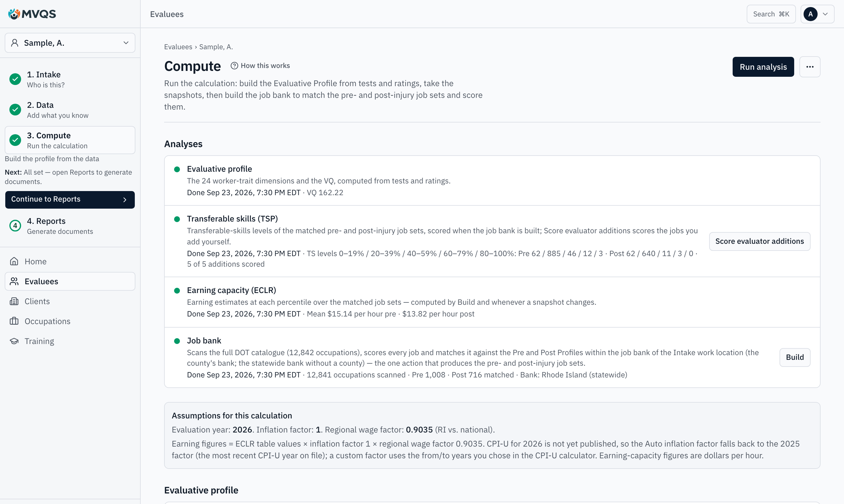Open the Sample, A. evaluee dropdown
The height and width of the screenshot is (504, 844).
[x=70, y=43]
